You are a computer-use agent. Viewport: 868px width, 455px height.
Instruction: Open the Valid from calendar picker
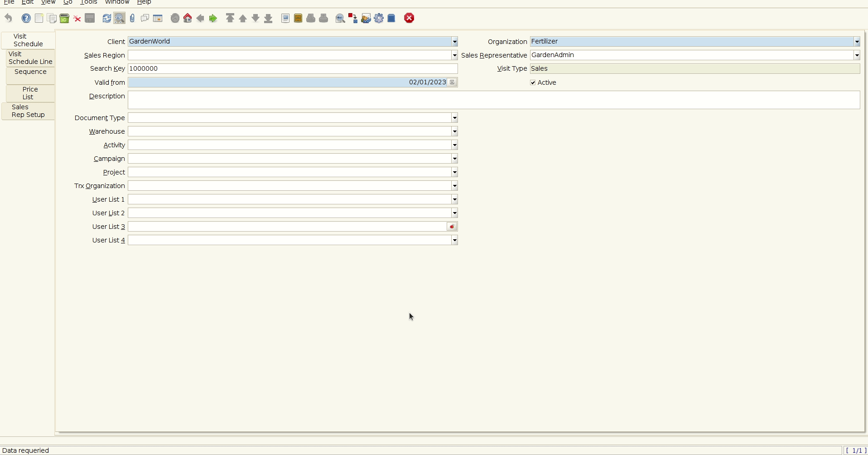click(452, 82)
